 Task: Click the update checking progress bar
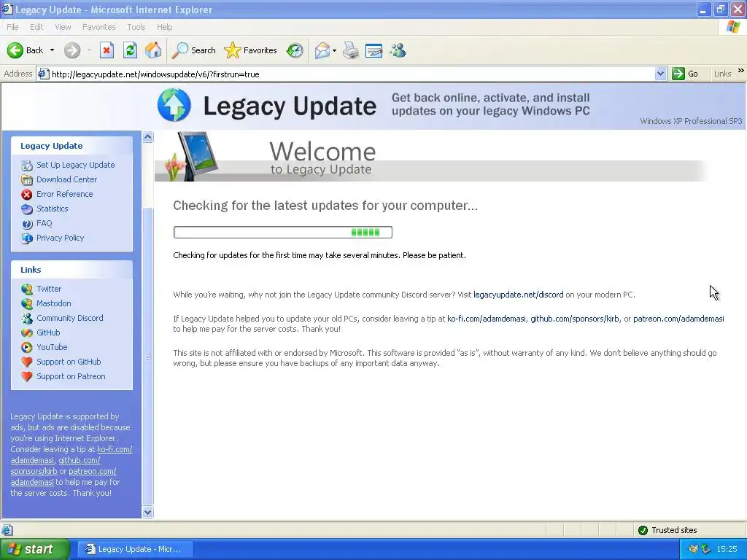click(x=283, y=233)
